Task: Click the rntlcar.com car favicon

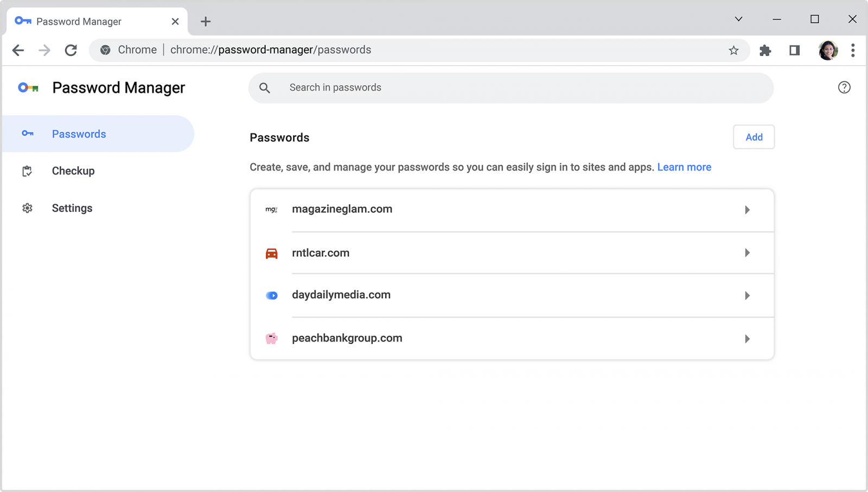Action: click(272, 253)
